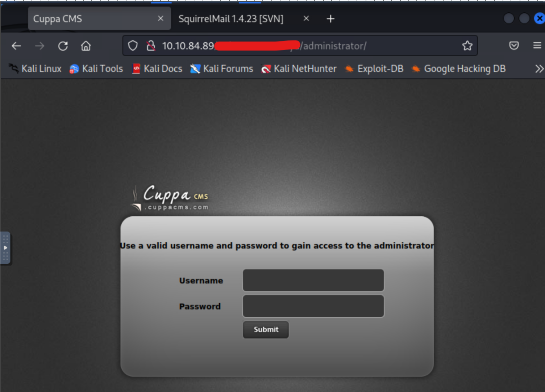Open the Firefox hamburger menu
This screenshot has height=392, width=545.
pos(537,46)
